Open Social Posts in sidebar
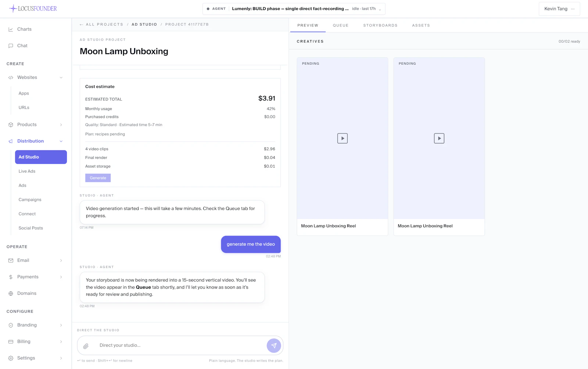 [x=31, y=228]
